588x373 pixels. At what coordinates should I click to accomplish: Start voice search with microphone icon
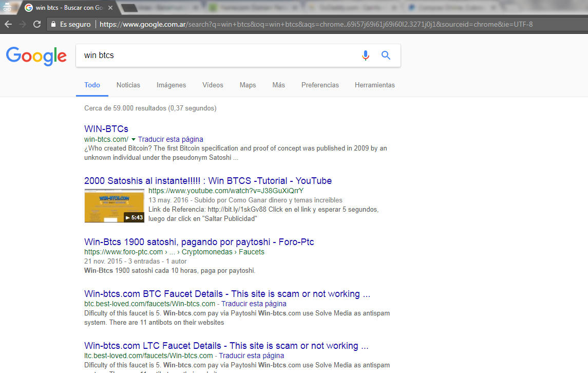(x=365, y=55)
